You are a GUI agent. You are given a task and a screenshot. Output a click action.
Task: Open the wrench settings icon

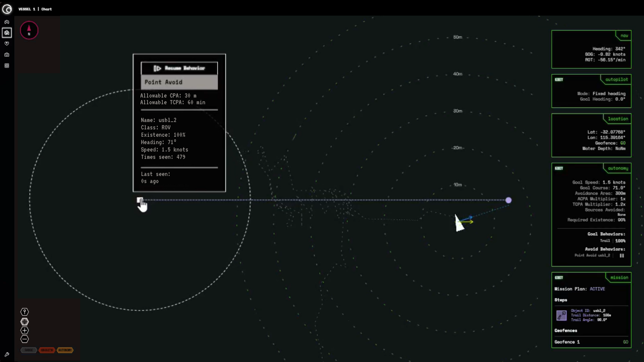pyautogui.click(x=7, y=354)
